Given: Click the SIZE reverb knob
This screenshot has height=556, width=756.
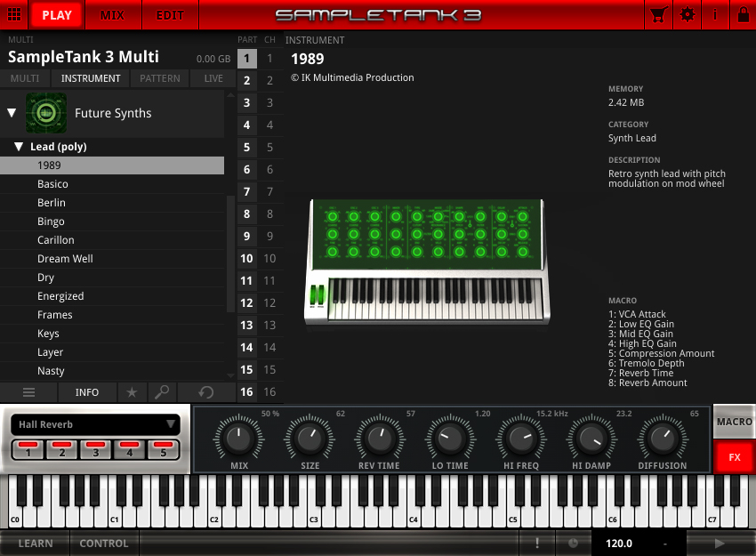Looking at the screenshot, I should click(x=310, y=439).
